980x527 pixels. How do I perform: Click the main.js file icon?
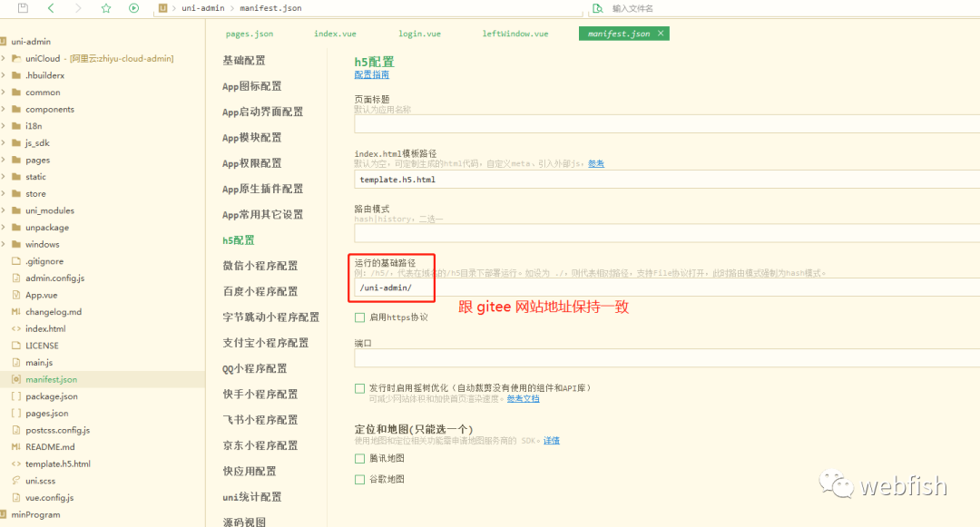(16, 362)
